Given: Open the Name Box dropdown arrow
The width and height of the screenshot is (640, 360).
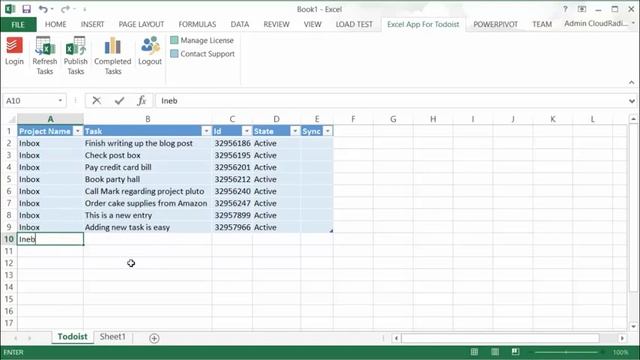Looking at the screenshot, I should tap(60, 100).
